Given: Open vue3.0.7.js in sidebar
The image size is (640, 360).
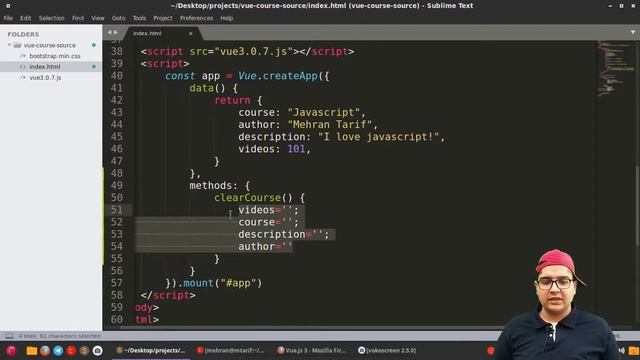Looking at the screenshot, I should click(x=45, y=77).
